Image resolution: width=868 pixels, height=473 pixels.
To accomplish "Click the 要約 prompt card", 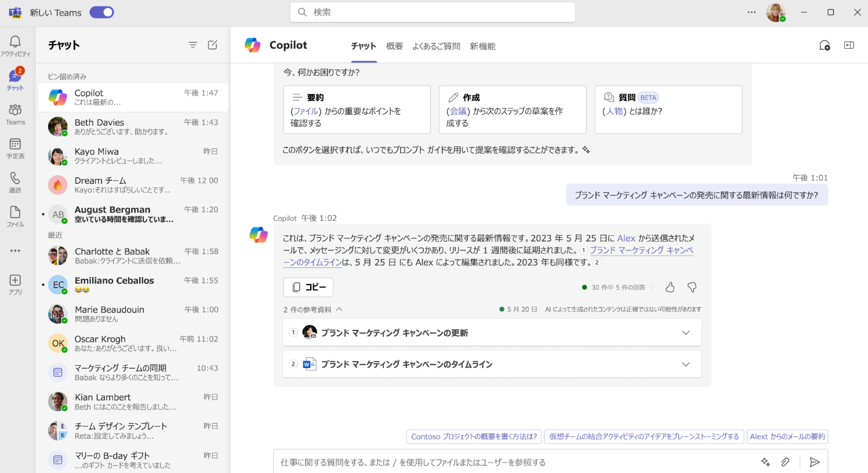I will point(357,110).
